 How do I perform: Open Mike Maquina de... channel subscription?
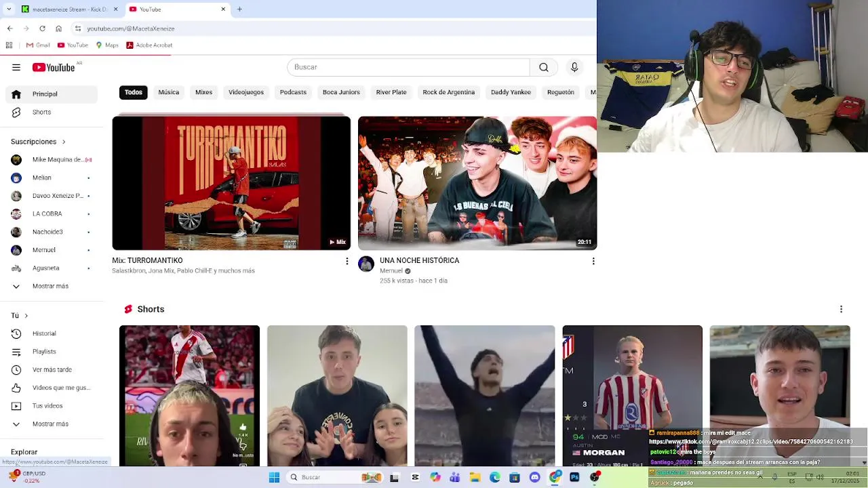click(52, 160)
